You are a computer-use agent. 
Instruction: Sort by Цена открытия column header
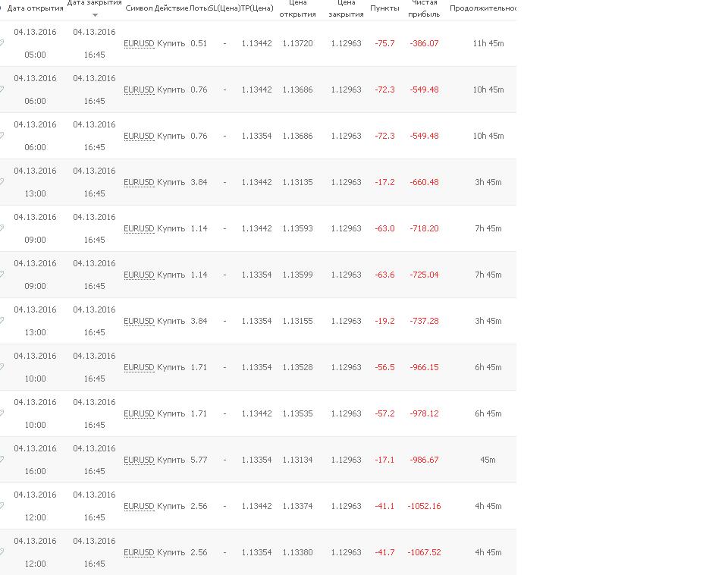297,8
